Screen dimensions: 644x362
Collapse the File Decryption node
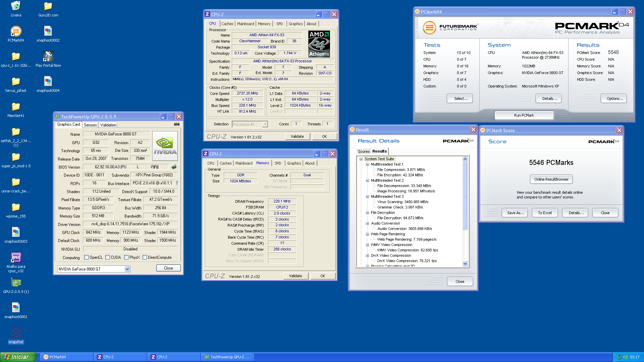(x=368, y=213)
